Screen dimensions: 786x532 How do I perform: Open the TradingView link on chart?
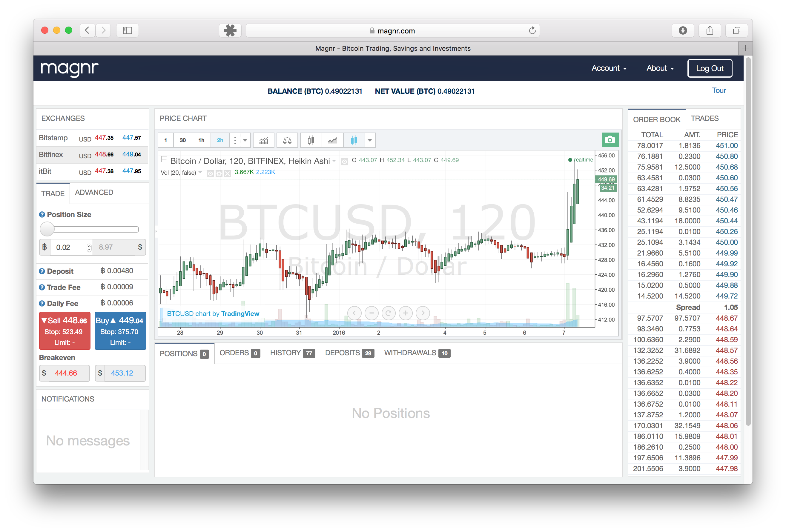240,313
